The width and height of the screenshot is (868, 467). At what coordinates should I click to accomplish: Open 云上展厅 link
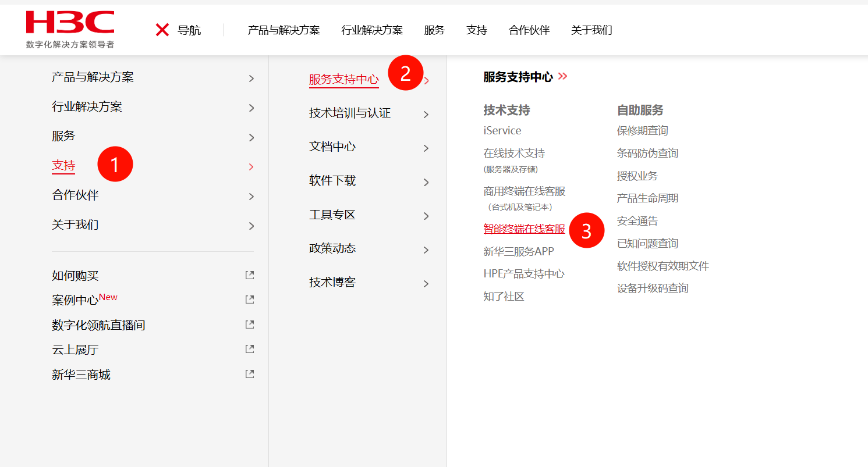(75, 350)
